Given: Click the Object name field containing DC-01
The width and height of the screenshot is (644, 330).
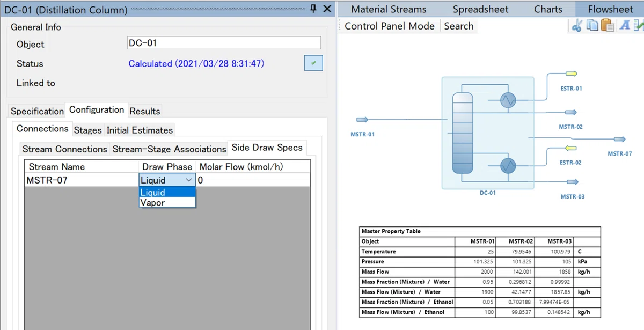Looking at the screenshot, I should pyautogui.click(x=224, y=43).
